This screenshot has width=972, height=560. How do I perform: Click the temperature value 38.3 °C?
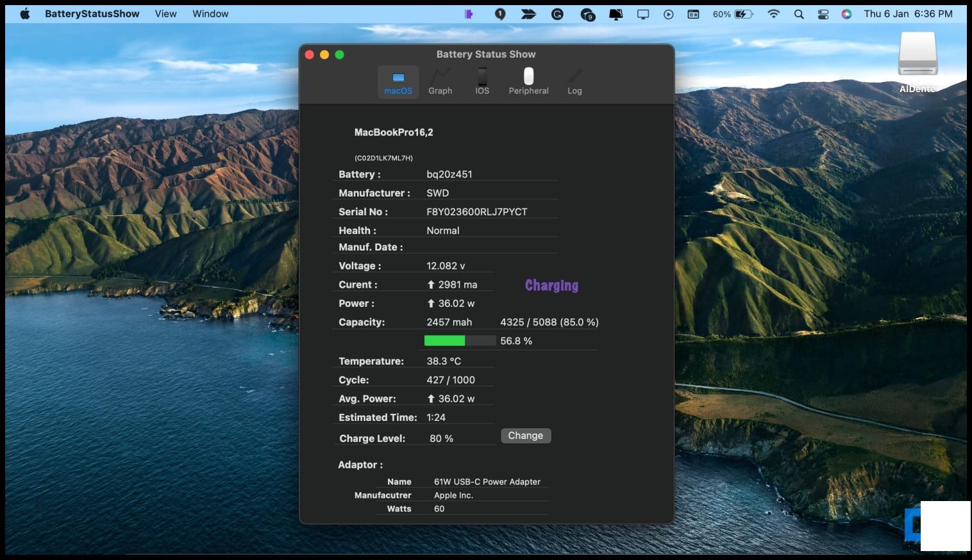point(444,361)
